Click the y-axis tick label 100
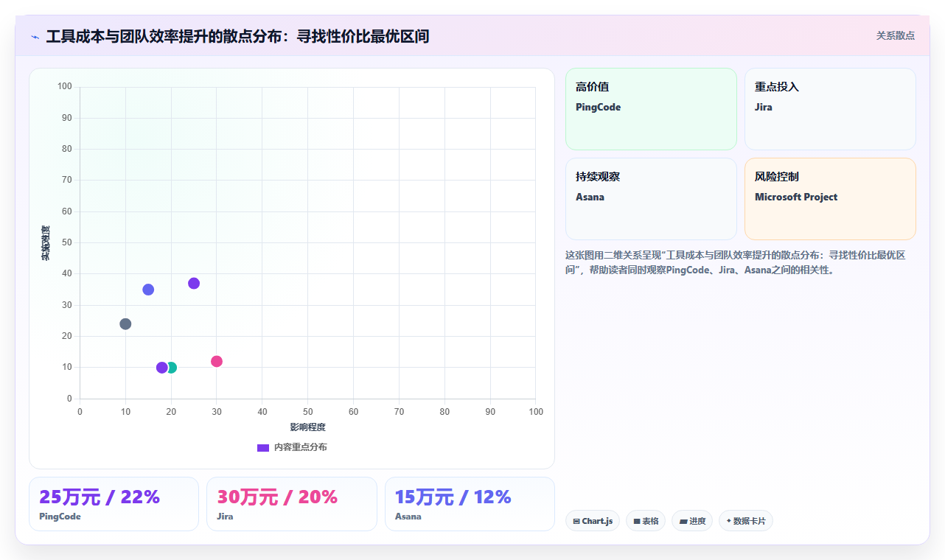Viewport: 945px width, 560px height. pyautogui.click(x=65, y=87)
